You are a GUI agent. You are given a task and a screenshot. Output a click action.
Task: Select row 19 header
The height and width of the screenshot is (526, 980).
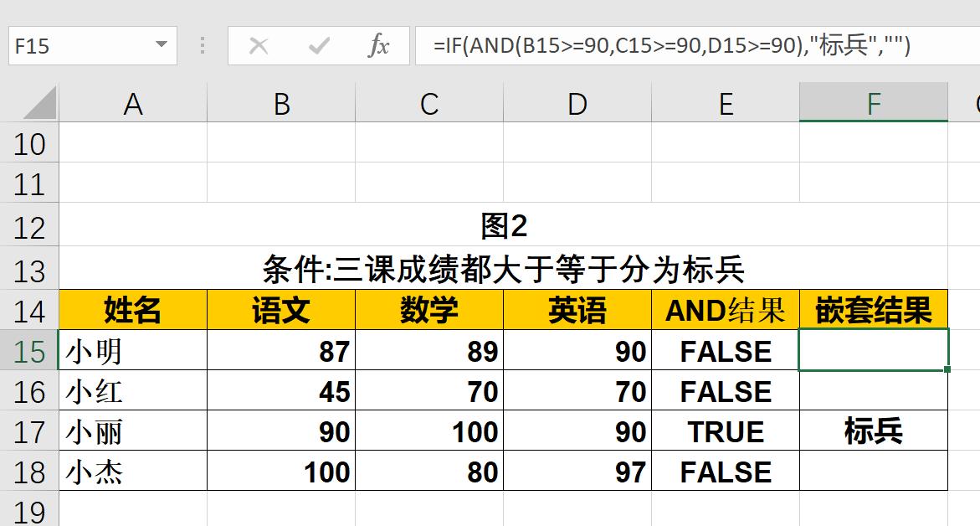point(29,509)
